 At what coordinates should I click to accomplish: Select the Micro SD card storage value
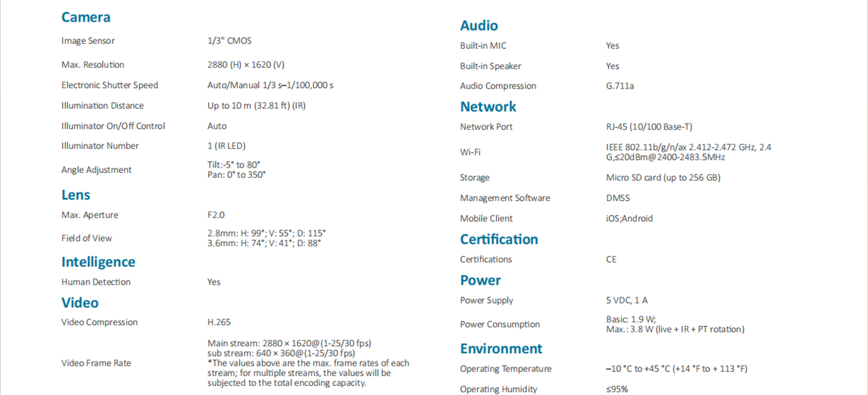point(663,178)
